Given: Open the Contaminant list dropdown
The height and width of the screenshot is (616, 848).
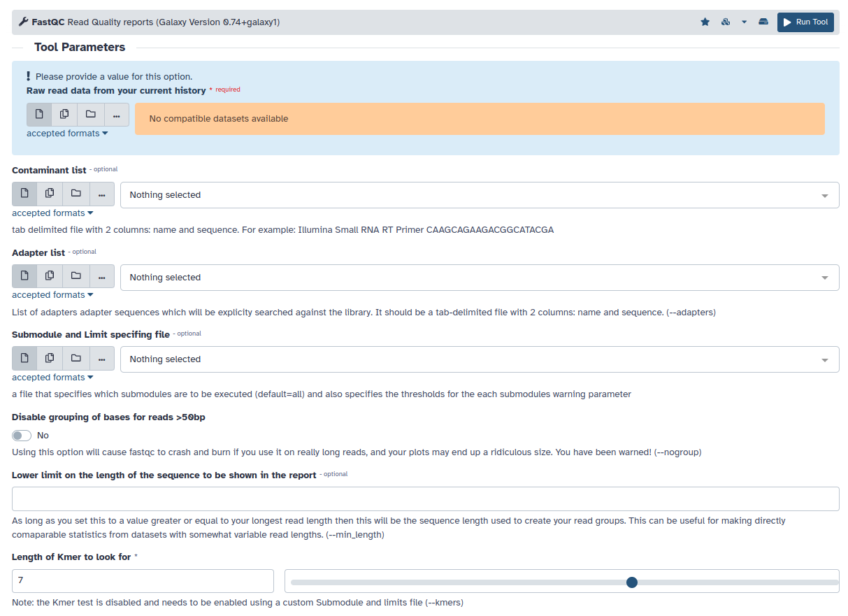Looking at the screenshot, I should coord(480,195).
